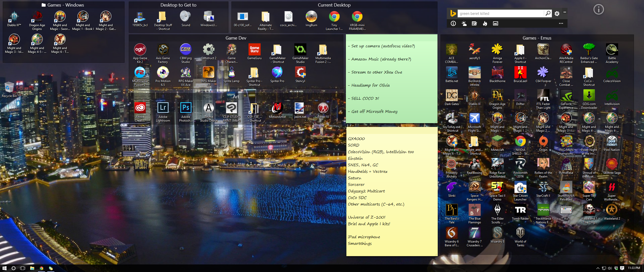644x272 pixels.
Task: Click inside the Bing search input field
Action: [x=501, y=13]
